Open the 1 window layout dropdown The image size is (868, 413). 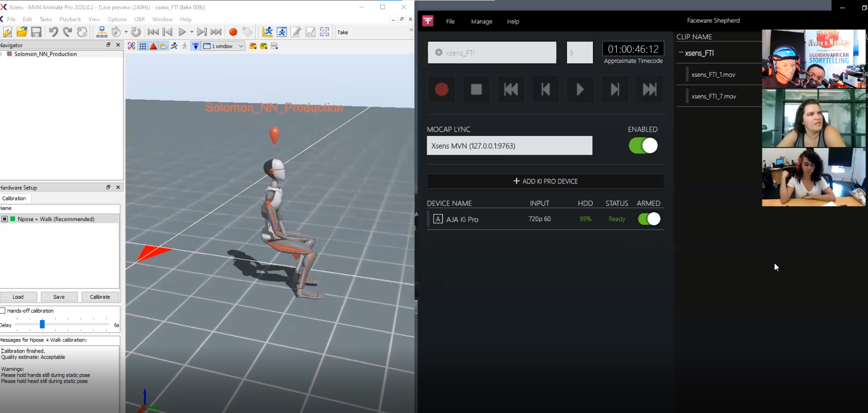[224, 46]
